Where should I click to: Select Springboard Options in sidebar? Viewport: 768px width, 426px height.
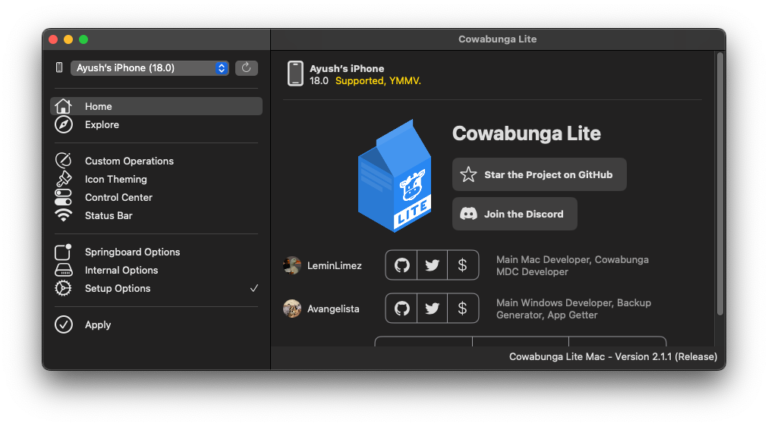tap(132, 252)
